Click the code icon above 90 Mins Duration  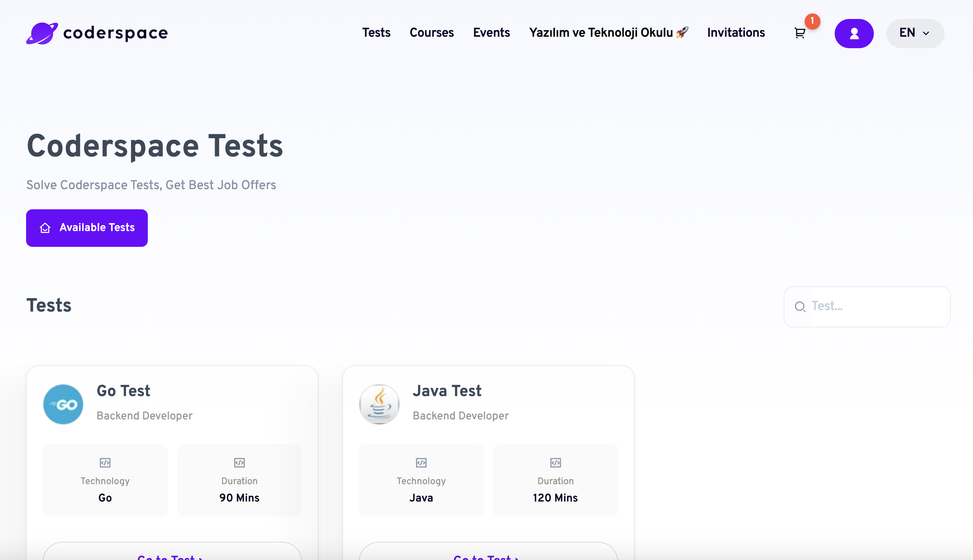pos(239,462)
